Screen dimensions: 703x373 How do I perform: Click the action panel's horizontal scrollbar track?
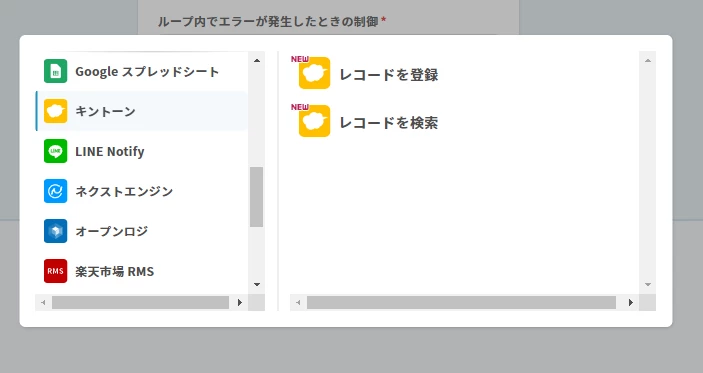[461, 303]
